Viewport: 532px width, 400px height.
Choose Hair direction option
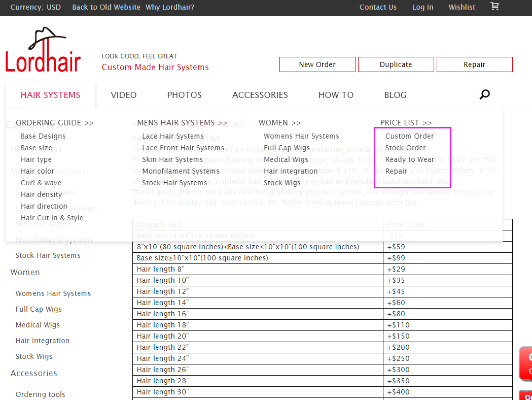(44, 206)
